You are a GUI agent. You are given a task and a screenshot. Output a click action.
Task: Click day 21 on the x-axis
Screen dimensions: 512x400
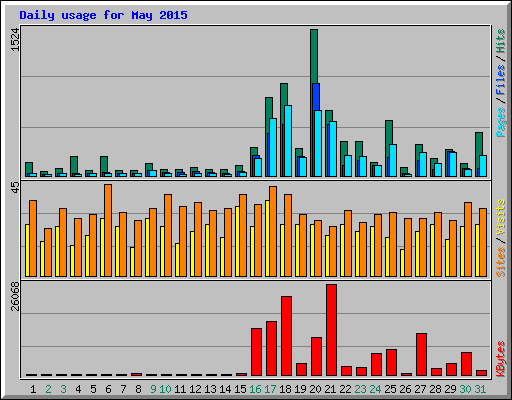pyautogui.click(x=330, y=389)
